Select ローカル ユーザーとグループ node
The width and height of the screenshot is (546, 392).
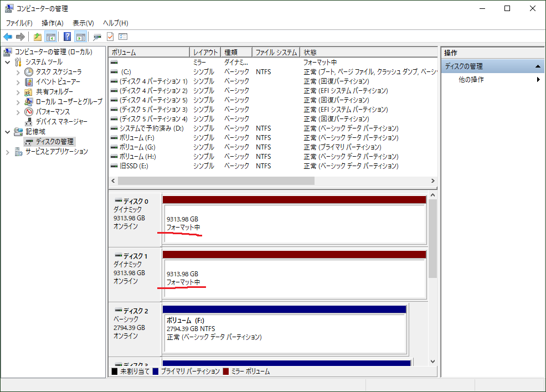coord(69,102)
